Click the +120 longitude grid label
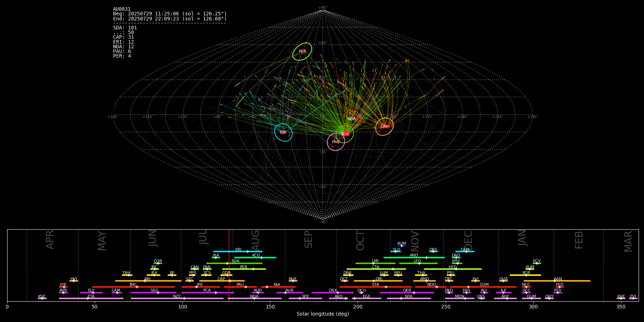This screenshot has width=644, height=322. click(x=182, y=117)
